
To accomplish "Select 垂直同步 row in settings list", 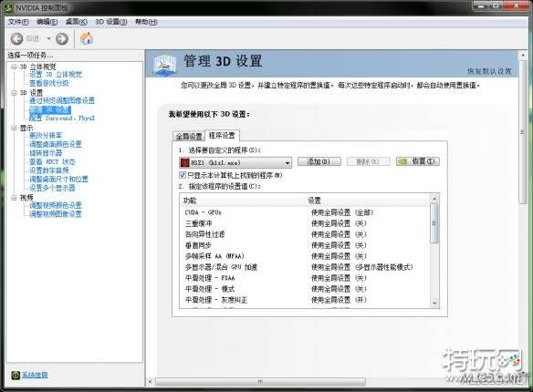I will pos(305,245).
